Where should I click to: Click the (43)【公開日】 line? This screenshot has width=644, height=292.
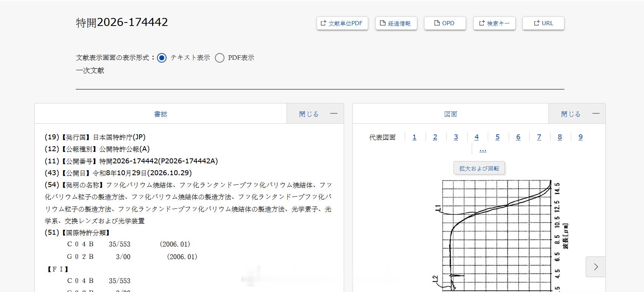point(118,173)
